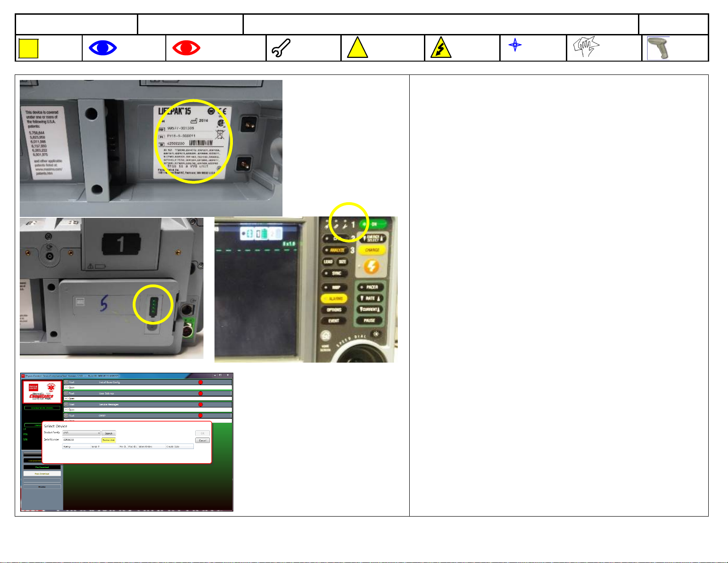Screen dimensions: 728x563
Task: Click the barcode scanner legend icon
Action: click(659, 48)
